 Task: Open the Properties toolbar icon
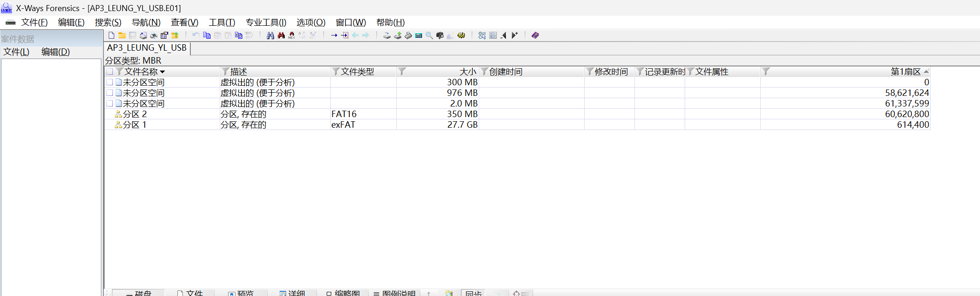pyautogui.click(x=164, y=36)
